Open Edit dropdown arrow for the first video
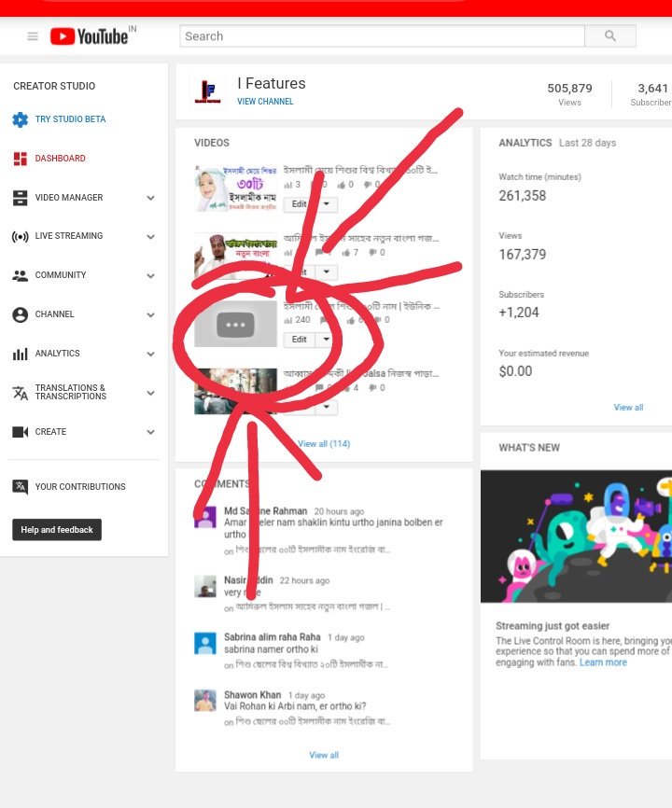Viewport: 672px width, 808px height. (x=327, y=204)
